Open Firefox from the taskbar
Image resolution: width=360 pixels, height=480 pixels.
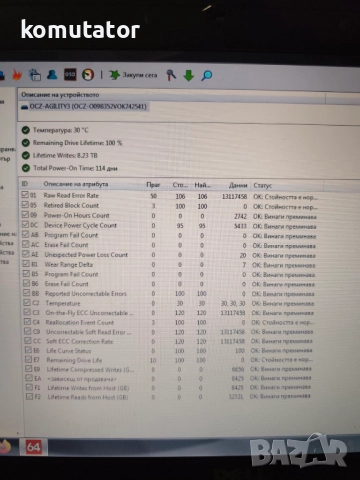click(x=5, y=447)
